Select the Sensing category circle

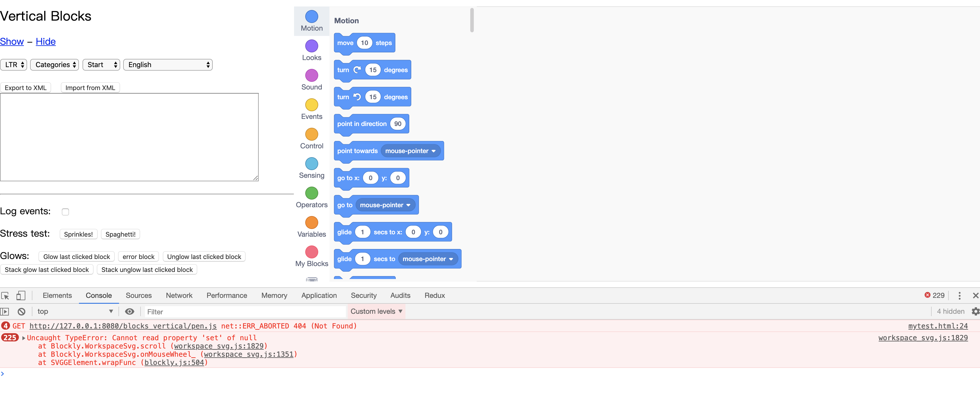(311, 164)
